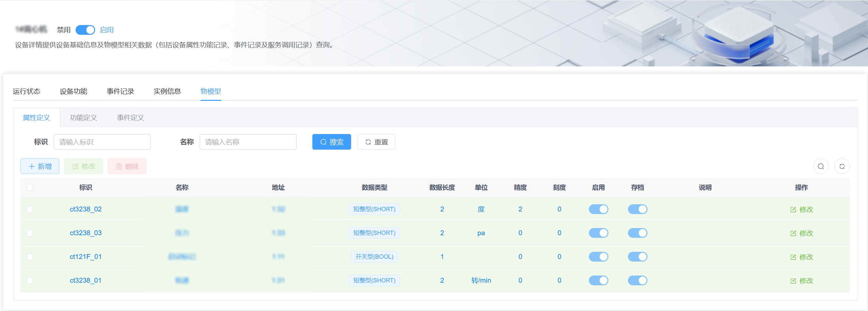868x311 pixels.
Task: Click the round refresh icon above table
Action: (x=841, y=166)
